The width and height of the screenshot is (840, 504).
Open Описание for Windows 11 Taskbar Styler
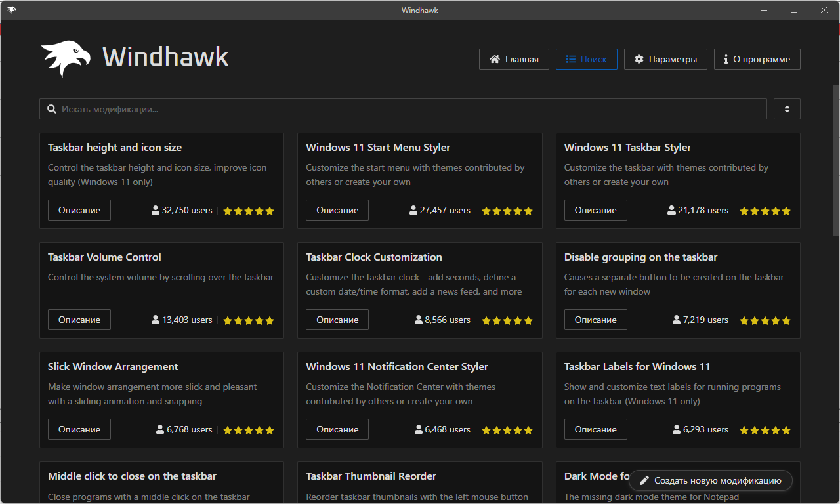596,210
